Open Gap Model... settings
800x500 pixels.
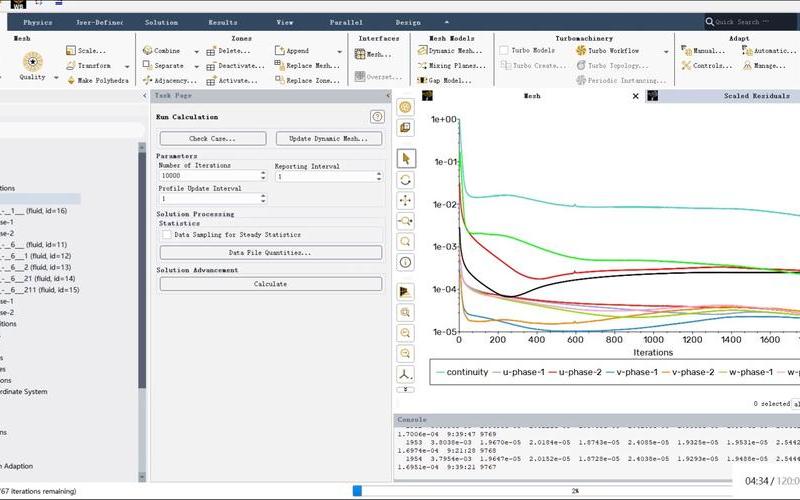point(444,80)
